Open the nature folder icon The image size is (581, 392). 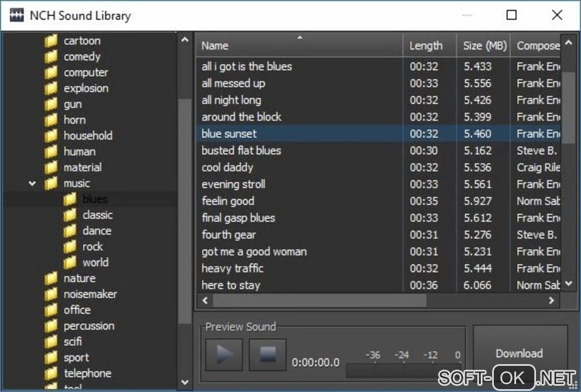point(51,278)
